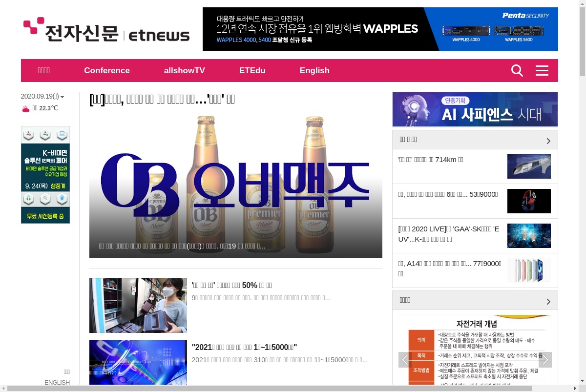Open the first nav menu item left of Conference
586x392 pixels.
coord(44,70)
